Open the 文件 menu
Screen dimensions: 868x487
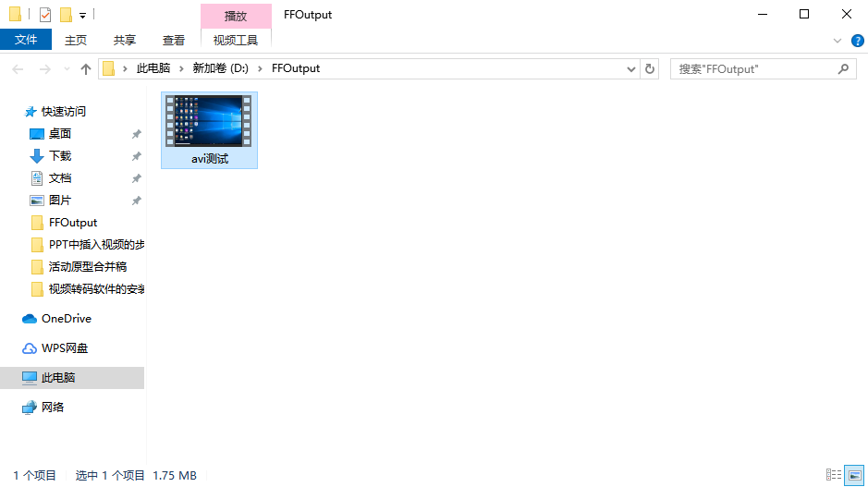tap(26, 40)
